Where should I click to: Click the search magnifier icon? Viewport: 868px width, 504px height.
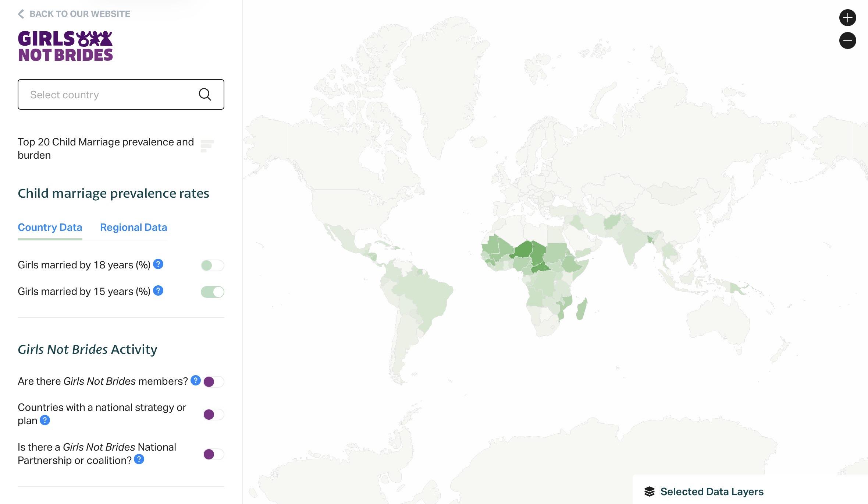click(x=205, y=94)
